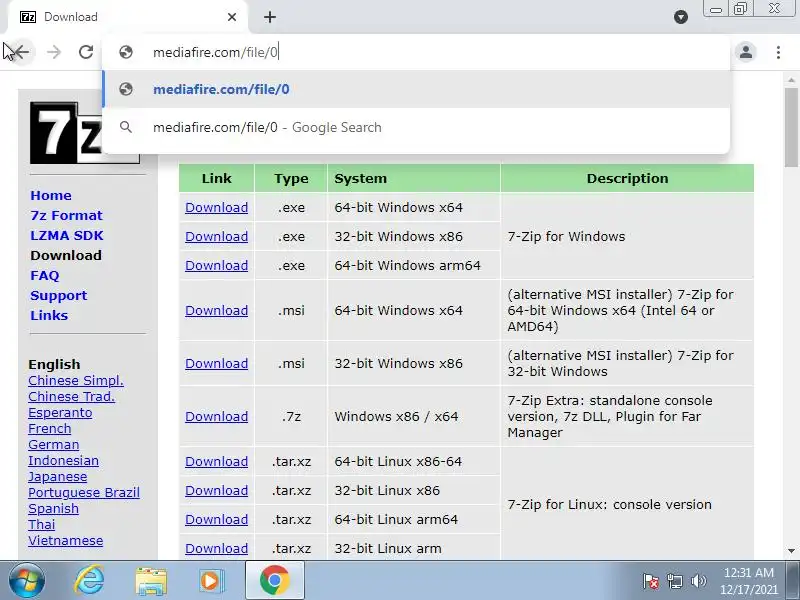Image resolution: width=800 pixels, height=600 pixels.
Task: Choose the mediafire.com/file/0 URL suggestion
Action: (x=416, y=89)
